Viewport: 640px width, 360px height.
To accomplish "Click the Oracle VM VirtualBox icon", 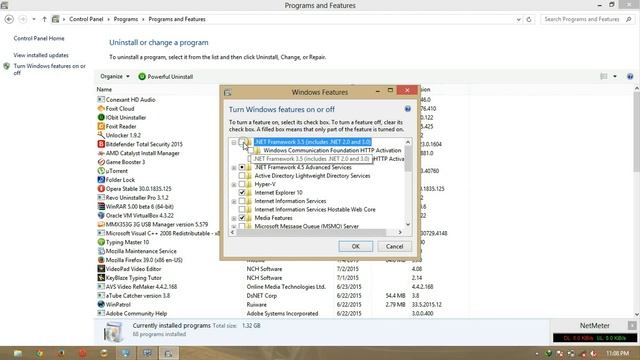I will (101, 216).
